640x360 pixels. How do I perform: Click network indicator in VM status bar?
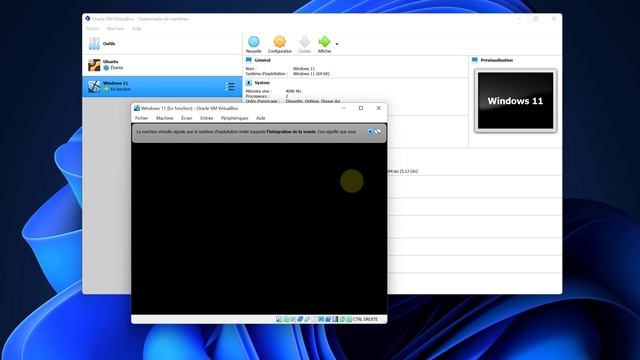pos(300,319)
